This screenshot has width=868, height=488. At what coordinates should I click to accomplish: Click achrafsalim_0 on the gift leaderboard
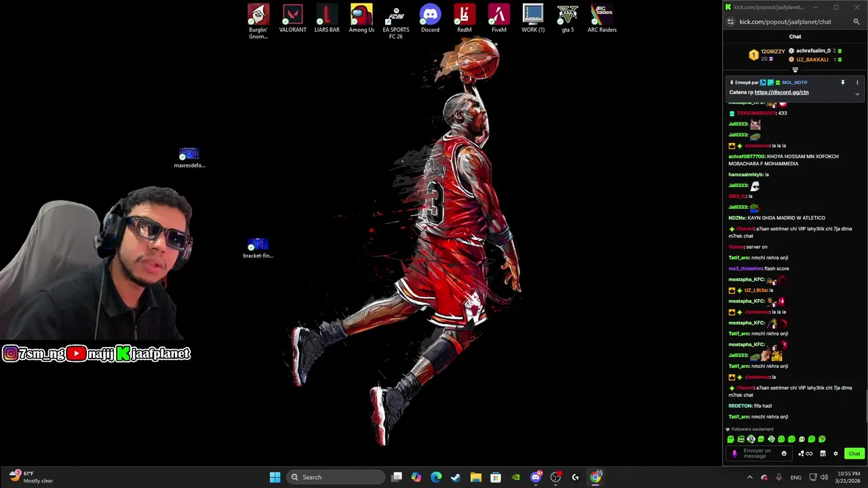click(x=813, y=51)
